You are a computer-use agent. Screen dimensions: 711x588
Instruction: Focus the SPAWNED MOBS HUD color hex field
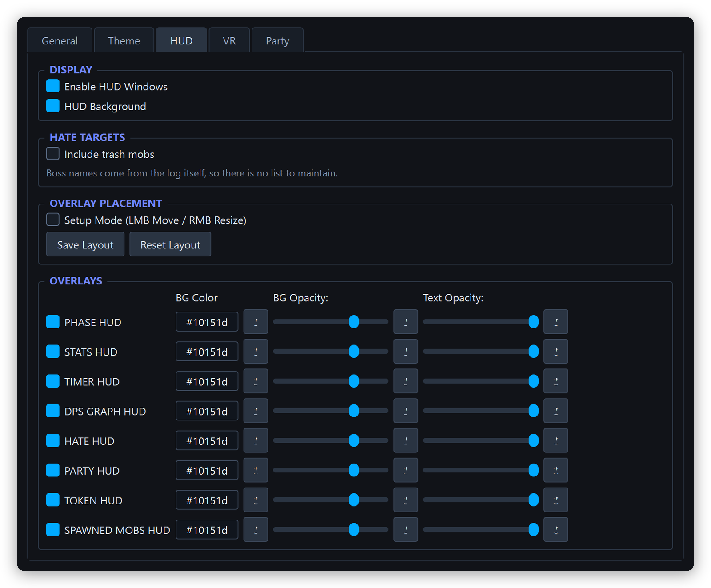coord(207,530)
